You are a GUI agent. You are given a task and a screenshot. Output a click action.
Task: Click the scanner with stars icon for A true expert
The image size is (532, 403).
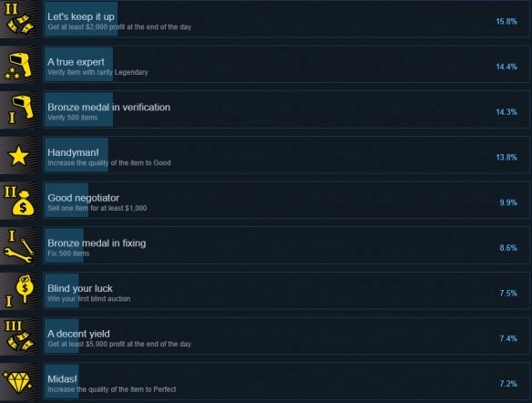tap(18, 65)
